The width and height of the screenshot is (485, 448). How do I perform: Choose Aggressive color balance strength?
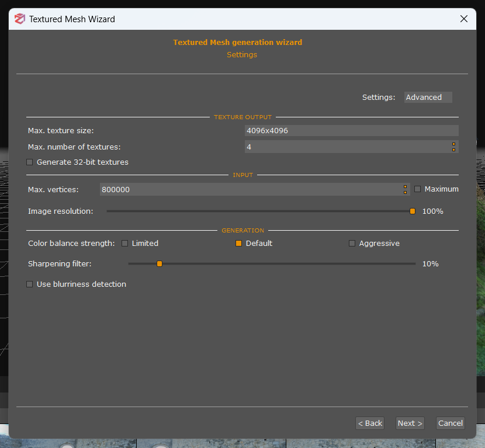click(352, 244)
